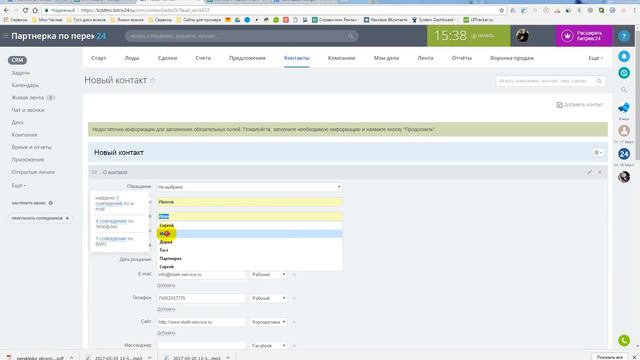Remove the Телефон field row cross

pos(294,298)
